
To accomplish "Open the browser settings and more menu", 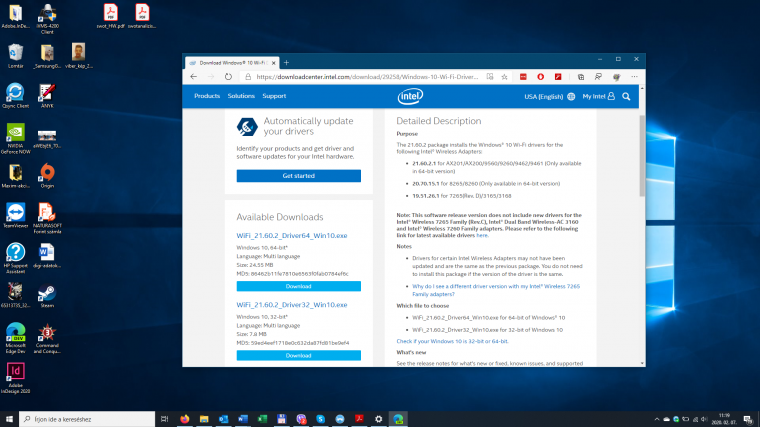I will pyautogui.click(x=634, y=77).
